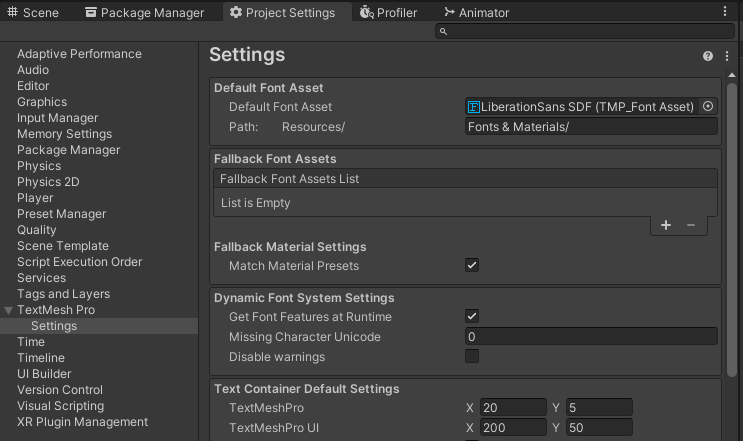Switch to the Package Manager tab
This screenshot has width=743, height=441.
point(144,13)
